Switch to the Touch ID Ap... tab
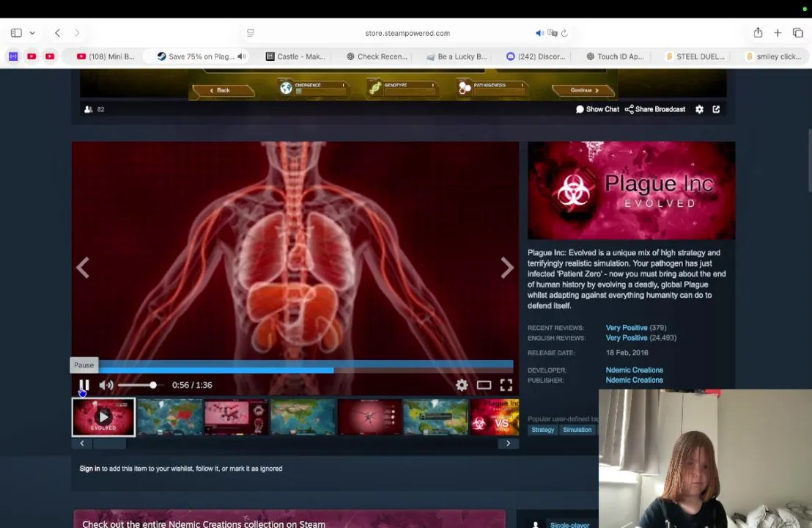 [615, 56]
